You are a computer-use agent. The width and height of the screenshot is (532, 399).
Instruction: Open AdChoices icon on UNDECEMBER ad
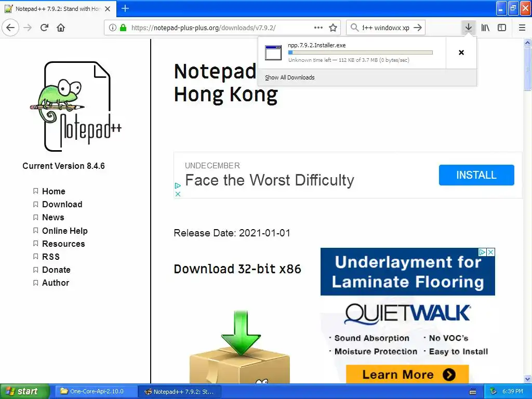click(x=178, y=185)
